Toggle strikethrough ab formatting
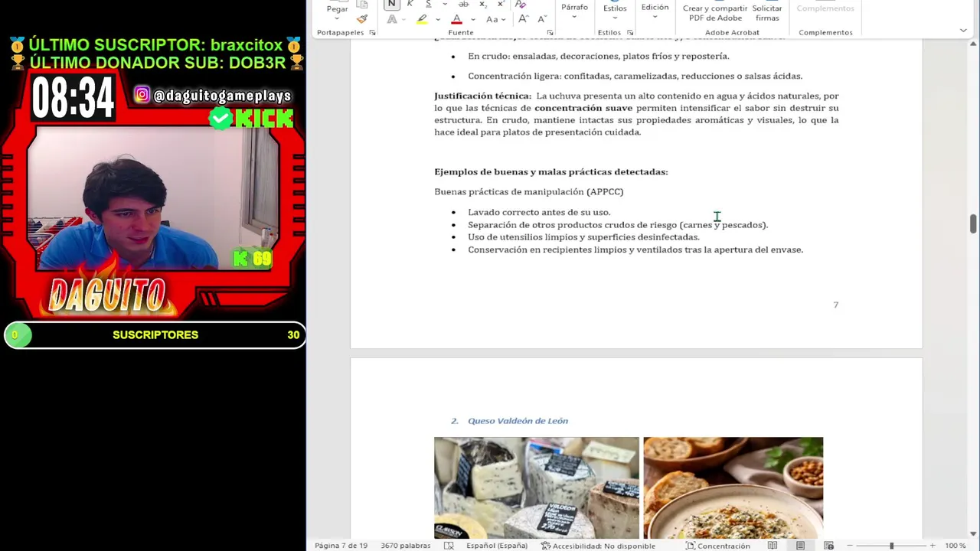 (x=463, y=4)
